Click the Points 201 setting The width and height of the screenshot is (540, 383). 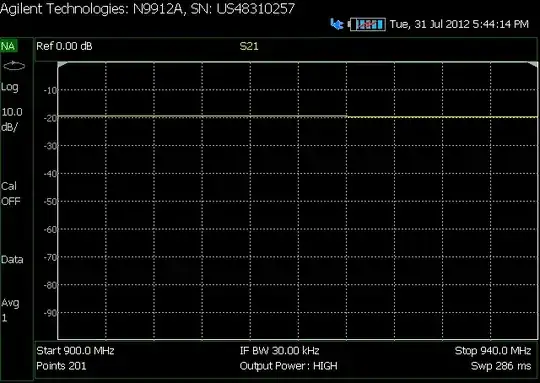tap(61, 366)
